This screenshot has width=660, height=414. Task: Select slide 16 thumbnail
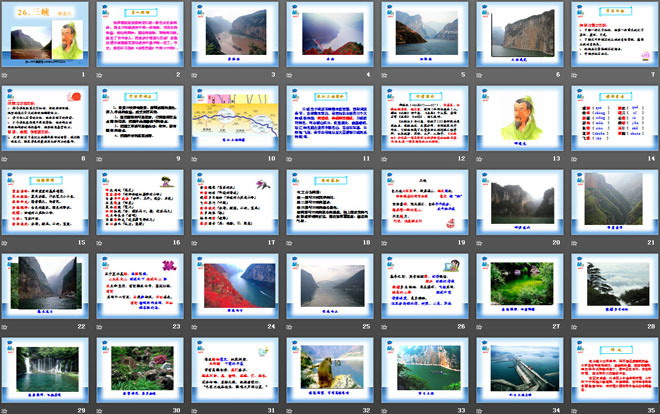point(140,202)
